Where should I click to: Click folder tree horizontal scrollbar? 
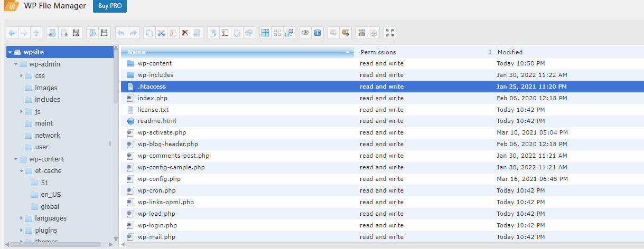coord(57,245)
